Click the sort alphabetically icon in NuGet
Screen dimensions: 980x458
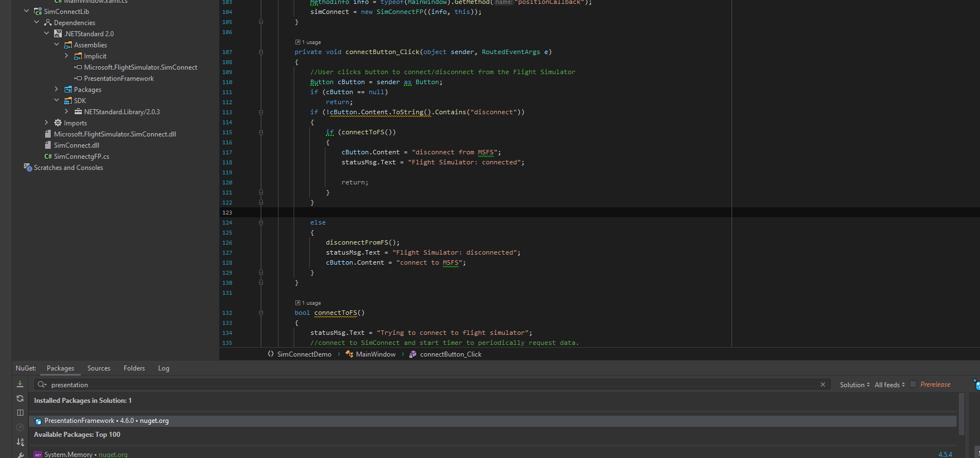click(20, 442)
